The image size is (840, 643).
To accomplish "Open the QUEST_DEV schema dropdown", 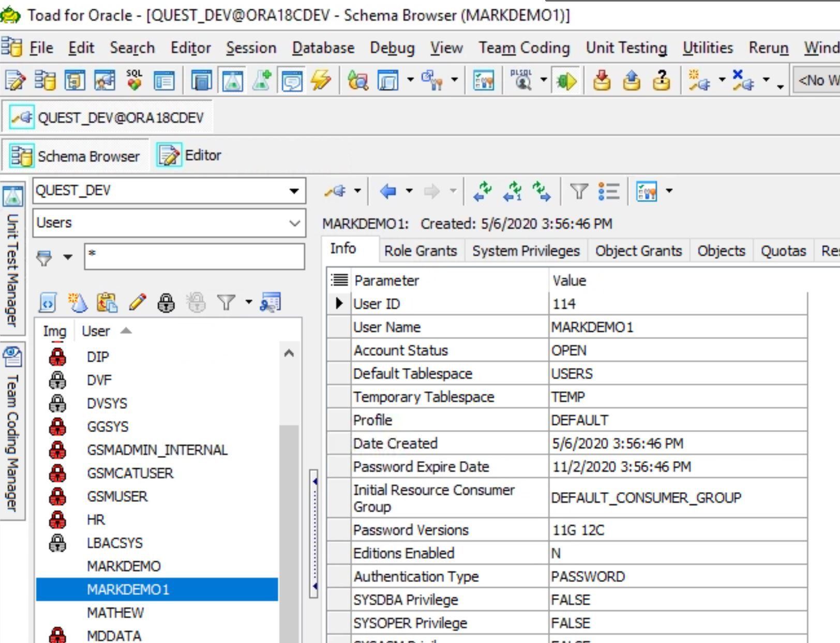I will pyautogui.click(x=294, y=191).
